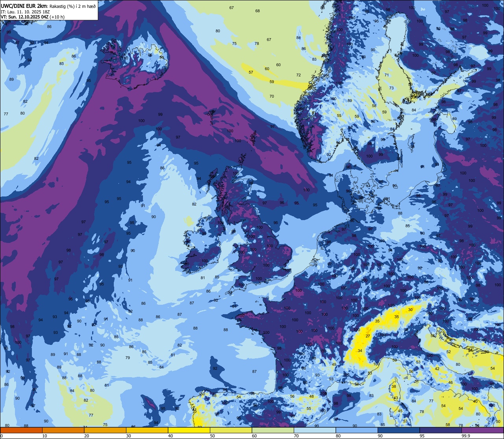Click the '68' humidity value at the map top
Viewport: 504px width, 439px height.
(258, 11)
